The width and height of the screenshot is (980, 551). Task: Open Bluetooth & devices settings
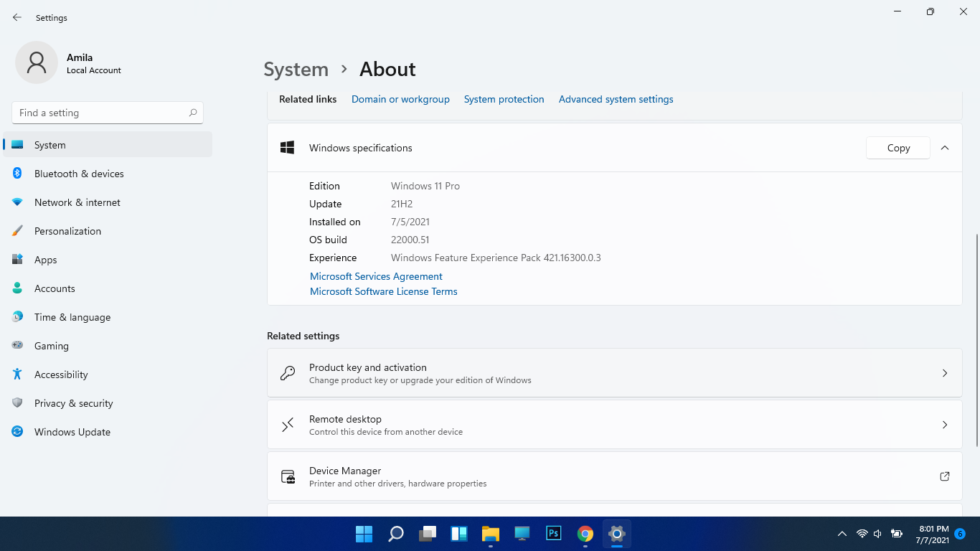point(108,174)
